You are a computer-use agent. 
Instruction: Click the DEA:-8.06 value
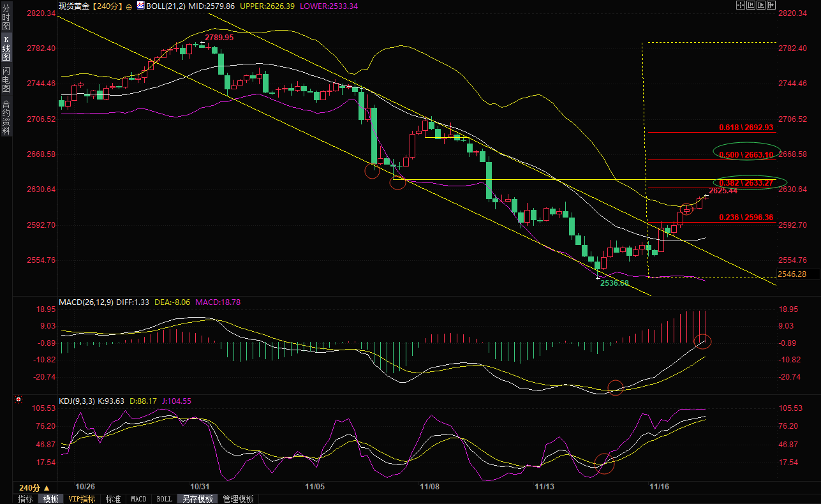[172, 302]
